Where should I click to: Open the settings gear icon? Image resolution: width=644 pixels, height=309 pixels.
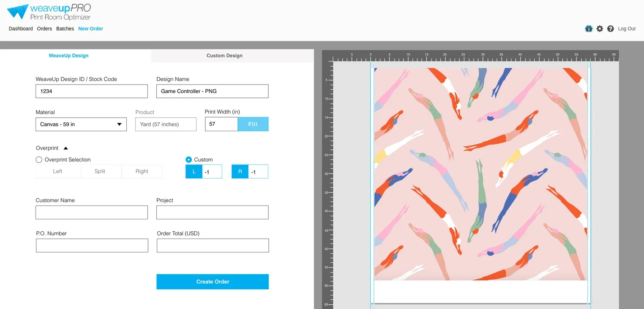(599, 28)
